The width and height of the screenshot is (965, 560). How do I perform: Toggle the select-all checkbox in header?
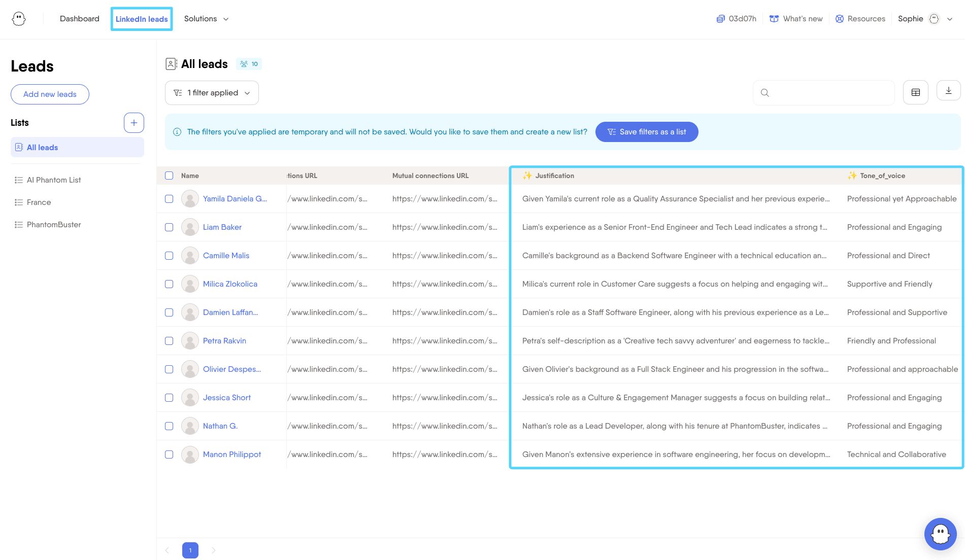coord(169,176)
